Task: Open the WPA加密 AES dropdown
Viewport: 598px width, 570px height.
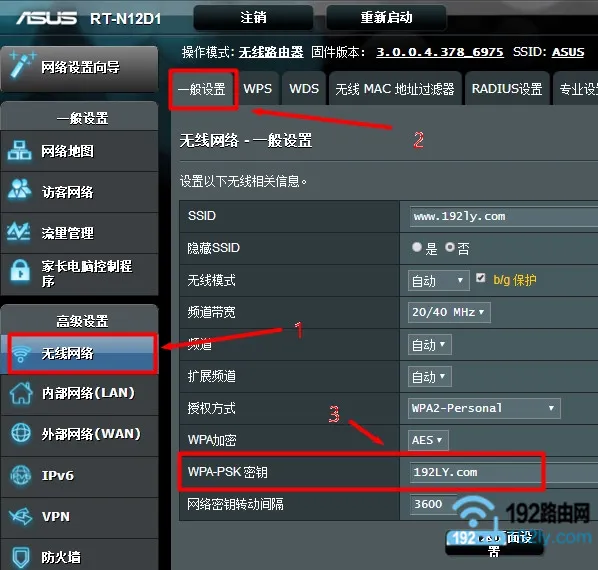Action: tap(428, 440)
